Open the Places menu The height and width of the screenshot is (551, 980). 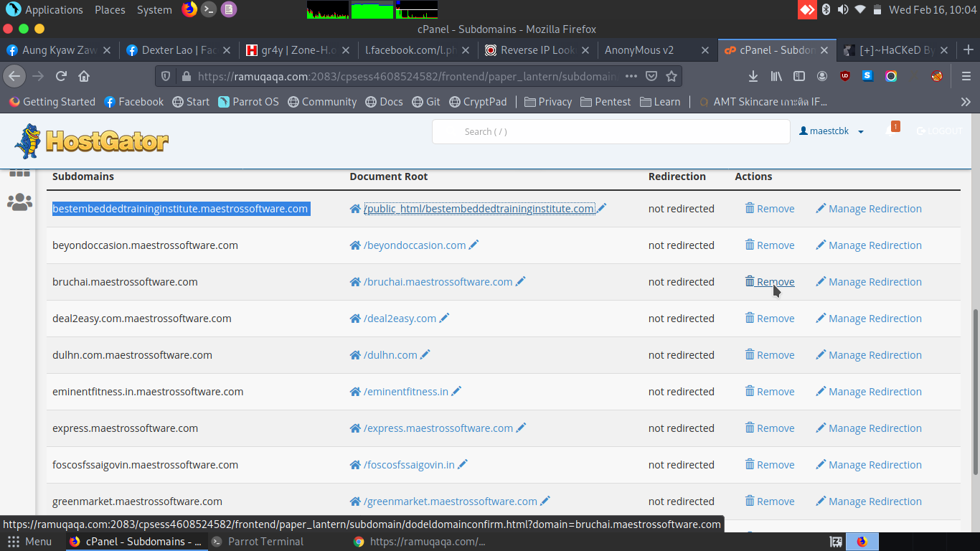point(110,10)
